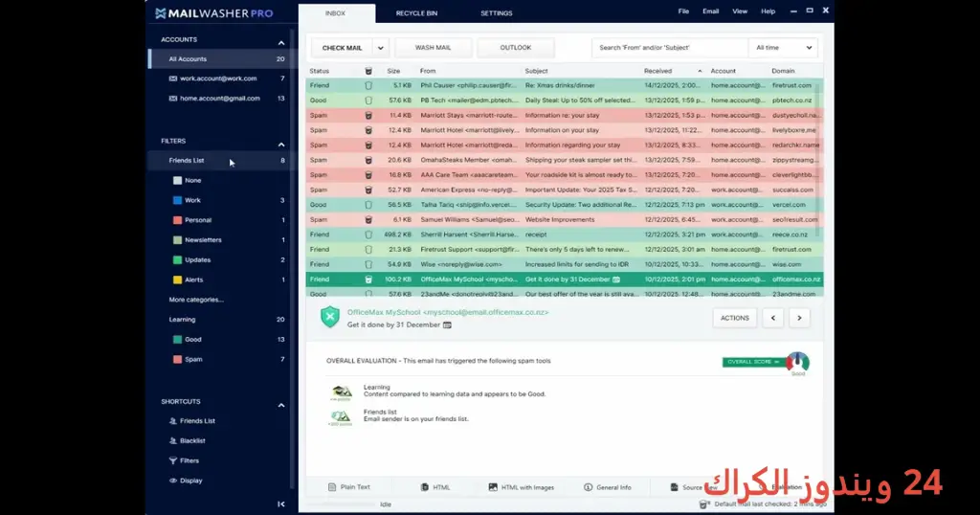
Task: Toggle delete mark on American Express email
Action: pyautogui.click(x=368, y=190)
